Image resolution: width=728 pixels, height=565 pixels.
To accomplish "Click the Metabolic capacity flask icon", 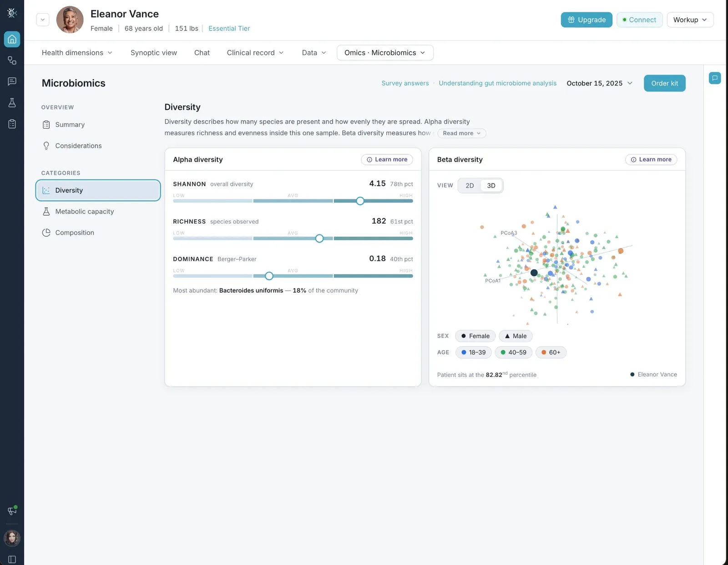I will click(x=46, y=211).
